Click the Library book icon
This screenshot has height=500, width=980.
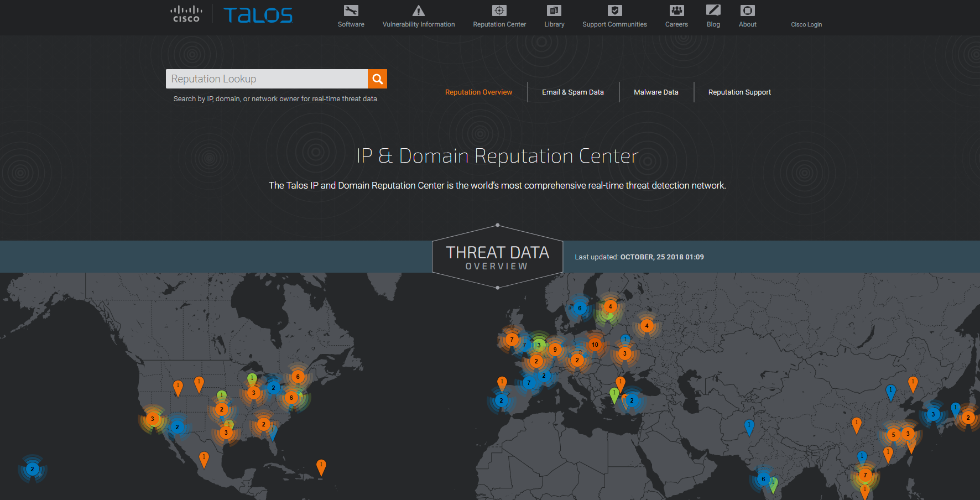tap(554, 11)
